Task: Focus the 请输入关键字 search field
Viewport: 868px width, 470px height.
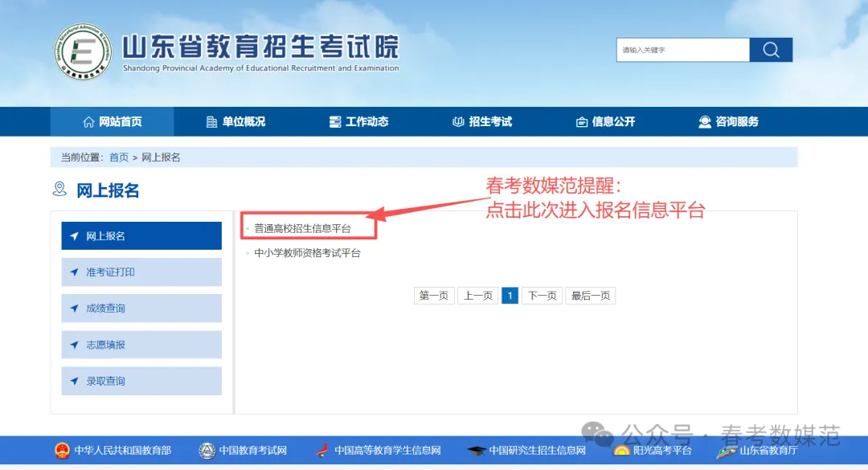Action: [683, 50]
